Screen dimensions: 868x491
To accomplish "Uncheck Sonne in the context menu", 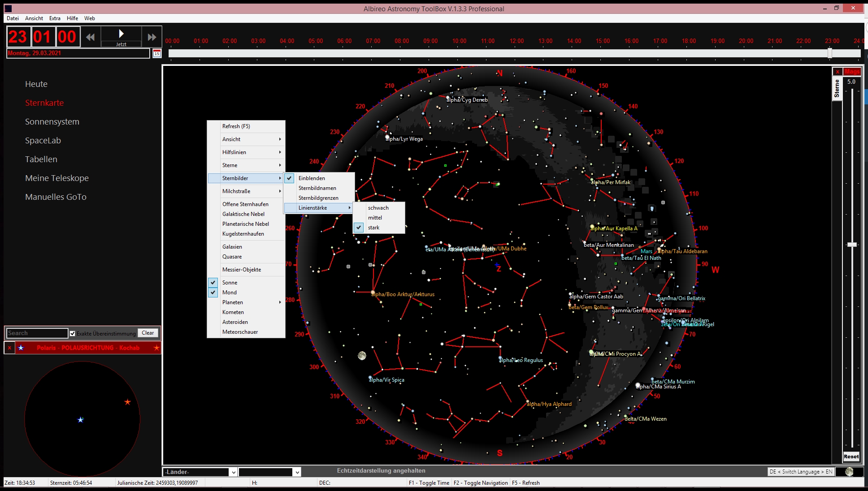I will [213, 283].
